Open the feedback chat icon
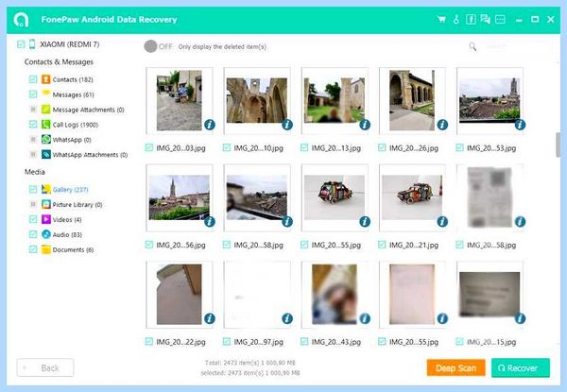Screen dimensions: 567x392 [x=486, y=19]
